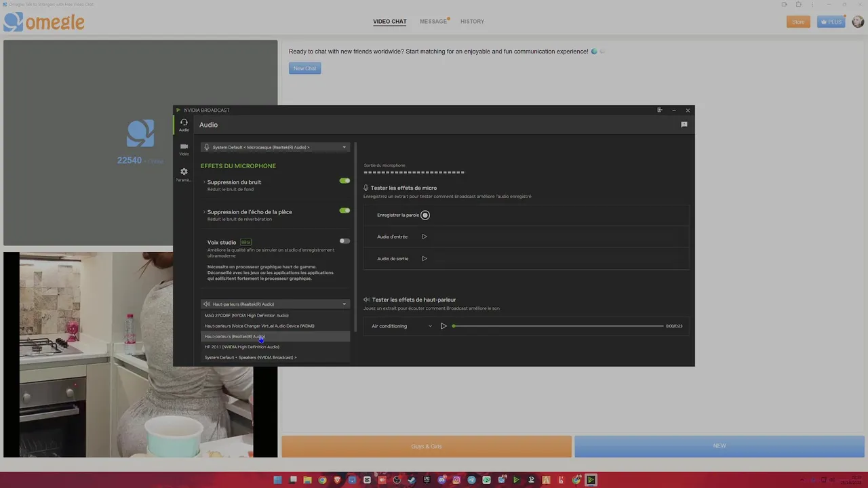Select MAG 27CQ6F NVIDIA High Definition Audio
Screen dimensions: 868x488
point(275,315)
